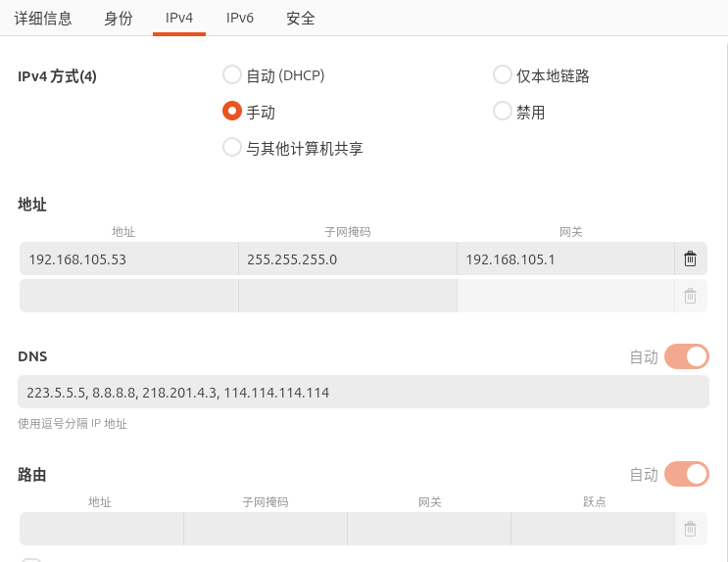Click the empty second-row address field
728x562 pixels.
point(128,296)
